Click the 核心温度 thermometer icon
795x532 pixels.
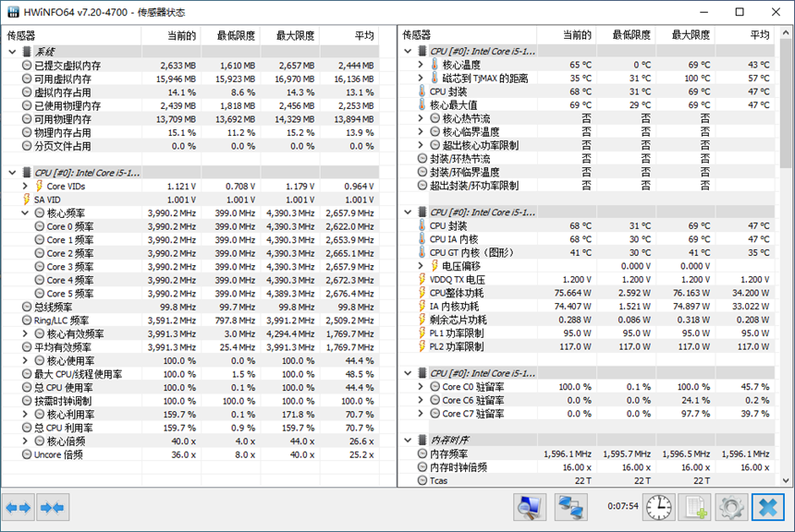434,65
